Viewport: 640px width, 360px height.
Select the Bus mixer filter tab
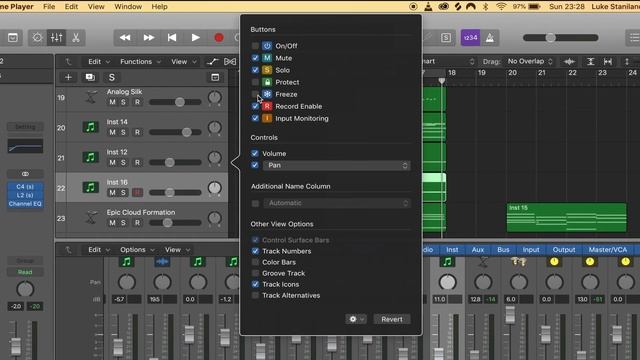click(503, 250)
